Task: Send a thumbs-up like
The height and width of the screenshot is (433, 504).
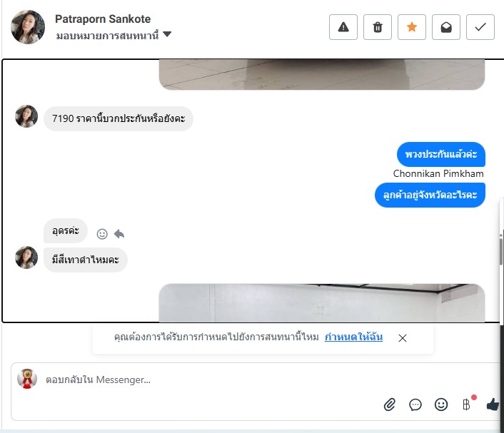Action: coord(493,404)
